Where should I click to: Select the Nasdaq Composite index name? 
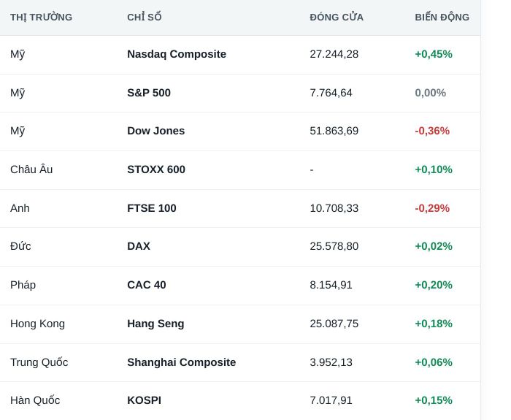coord(177,54)
